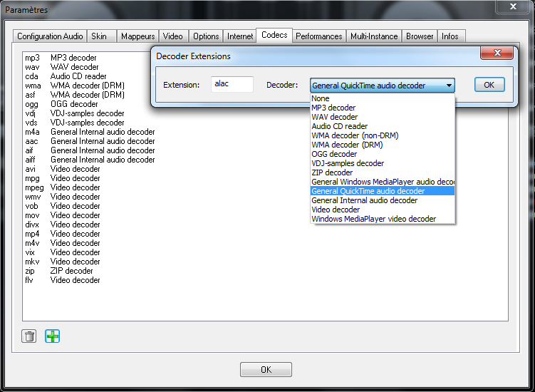Choose ZIP decoder from dropdown list
Viewport: 535px width, 392px height.
332,172
